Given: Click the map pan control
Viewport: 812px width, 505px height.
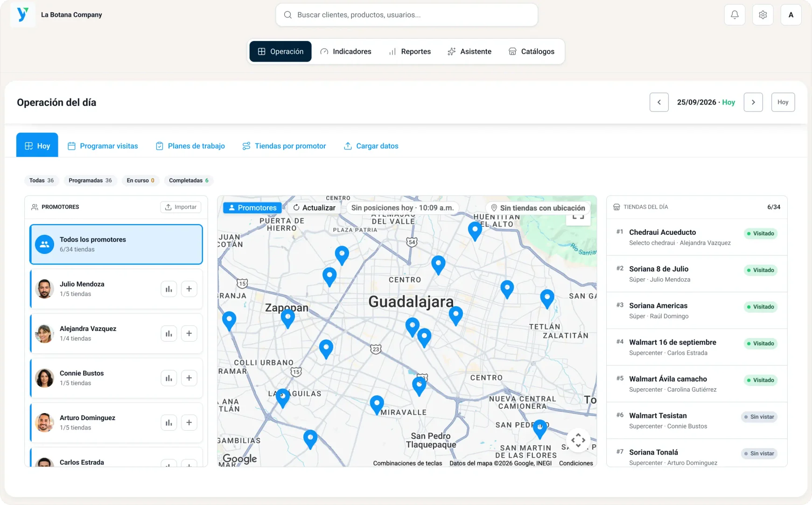Looking at the screenshot, I should tap(578, 440).
